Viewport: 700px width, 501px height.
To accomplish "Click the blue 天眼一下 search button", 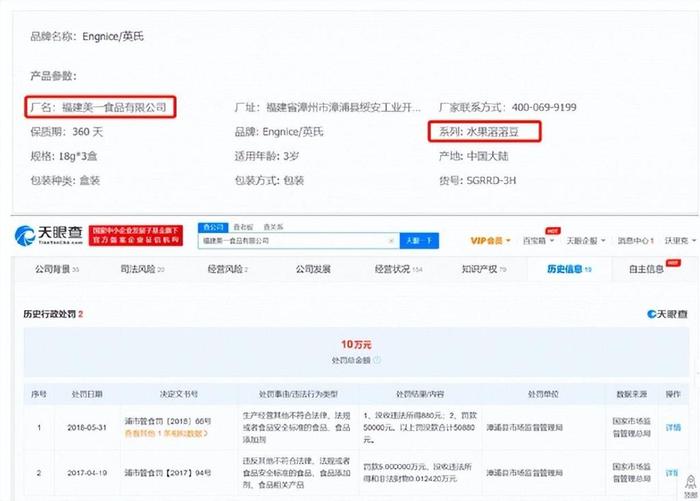I will [419, 241].
